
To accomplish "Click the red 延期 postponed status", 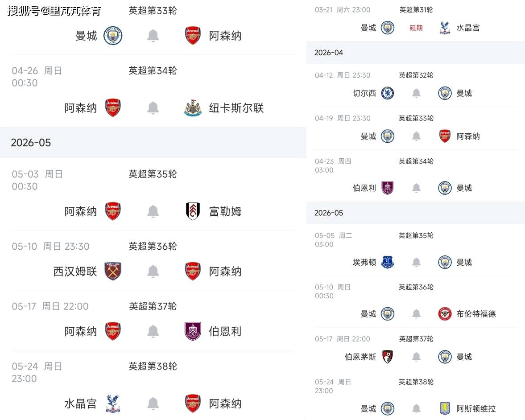I will (416, 28).
